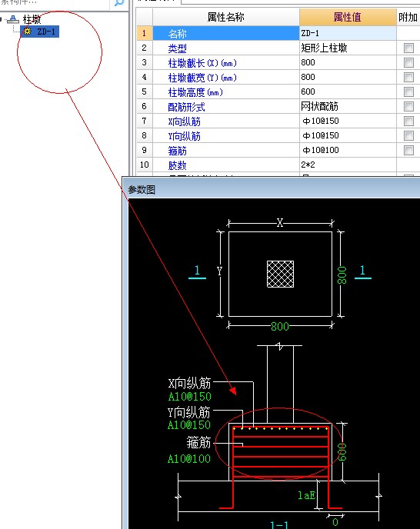The height and width of the screenshot is (529, 420).
Task: Edit the 肢数 value 2*2
Action: 348,165
